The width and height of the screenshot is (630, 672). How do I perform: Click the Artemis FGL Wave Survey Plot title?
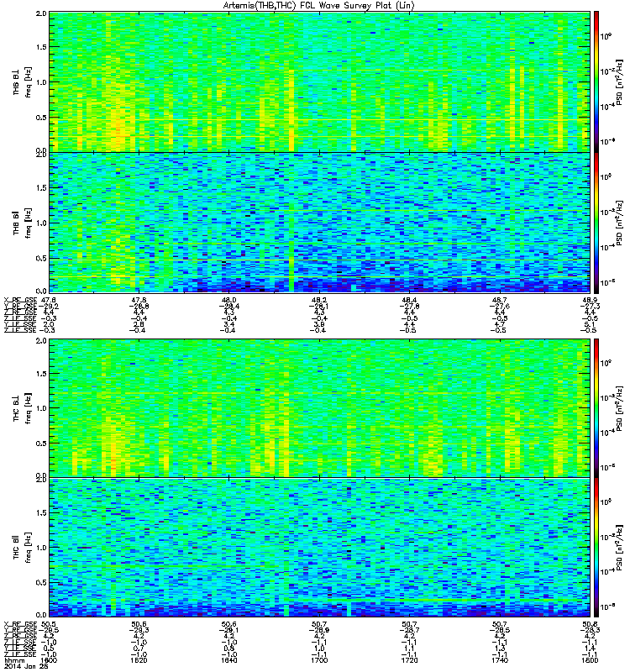tap(319, 5)
